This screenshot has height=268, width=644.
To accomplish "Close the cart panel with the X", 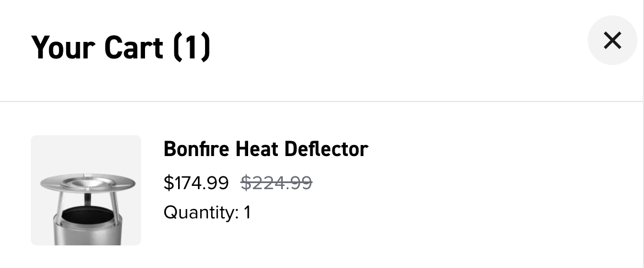I will coord(612,40).
